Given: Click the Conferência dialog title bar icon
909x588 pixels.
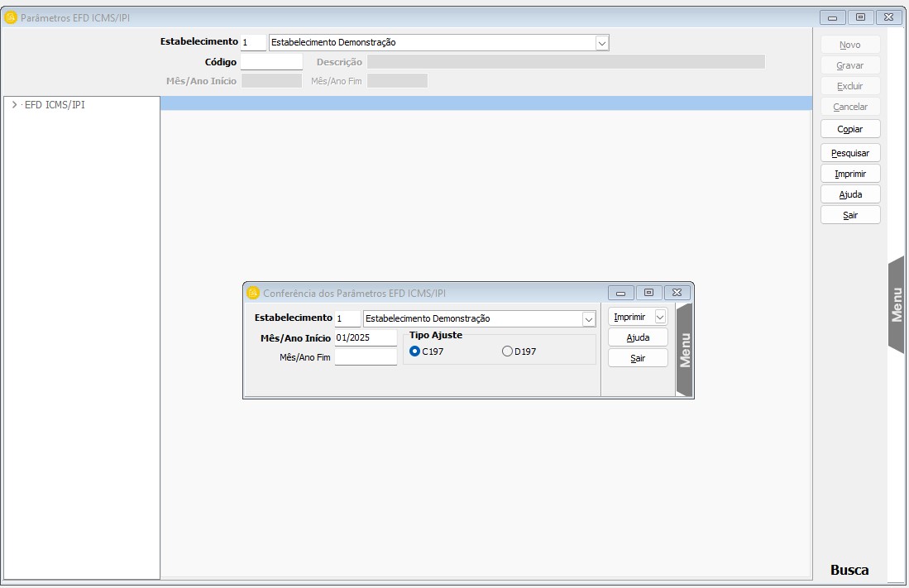Looking at the screenshot, I should [253, 293].
